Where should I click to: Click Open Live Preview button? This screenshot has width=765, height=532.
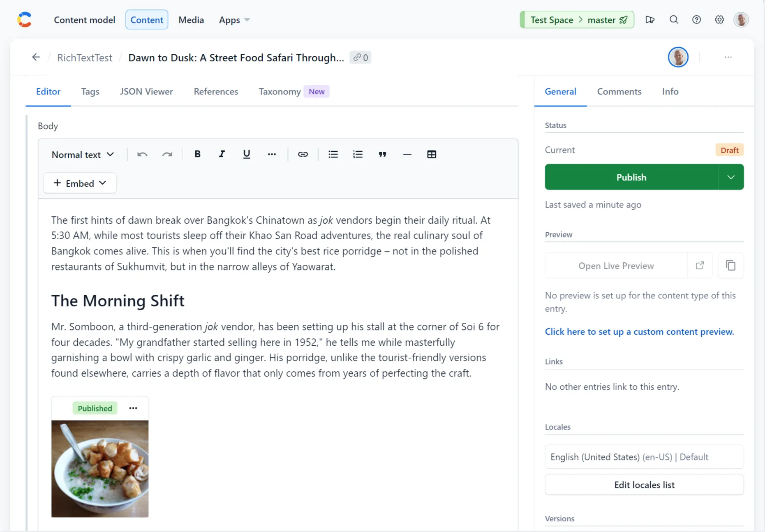tap(616, 266)
